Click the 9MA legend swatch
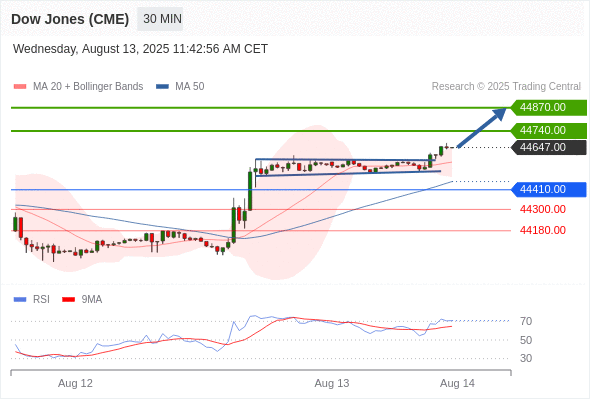Image resolution: width=590 pixels, height=400 pixels. point(68,300)
